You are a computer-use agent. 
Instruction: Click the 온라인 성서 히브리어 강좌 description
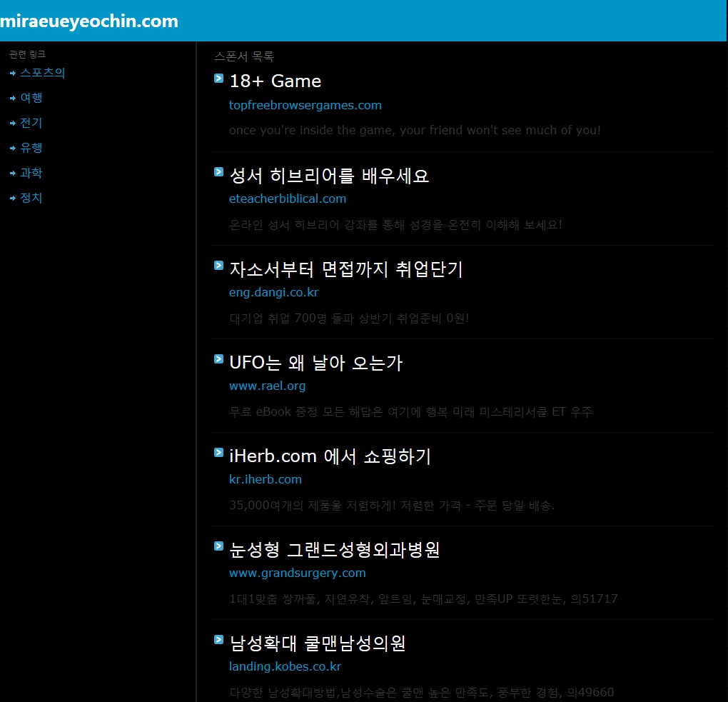pos(395,225)
